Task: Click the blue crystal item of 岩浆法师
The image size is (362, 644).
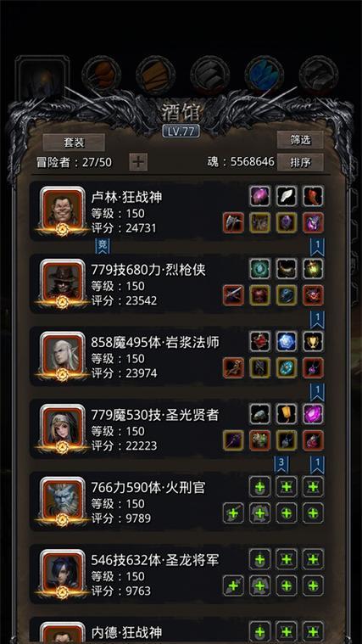Action: [287, 341]
